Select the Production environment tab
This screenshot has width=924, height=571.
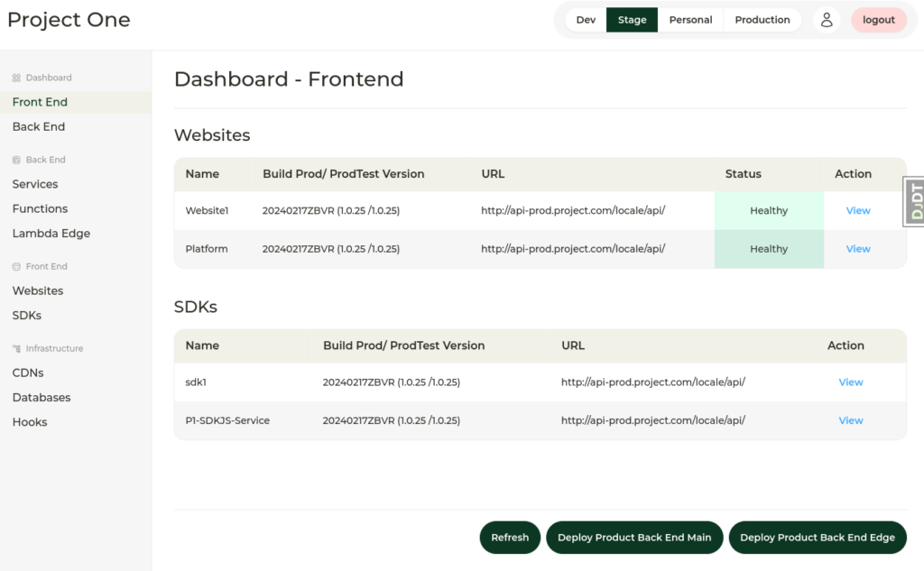(762, 20)
